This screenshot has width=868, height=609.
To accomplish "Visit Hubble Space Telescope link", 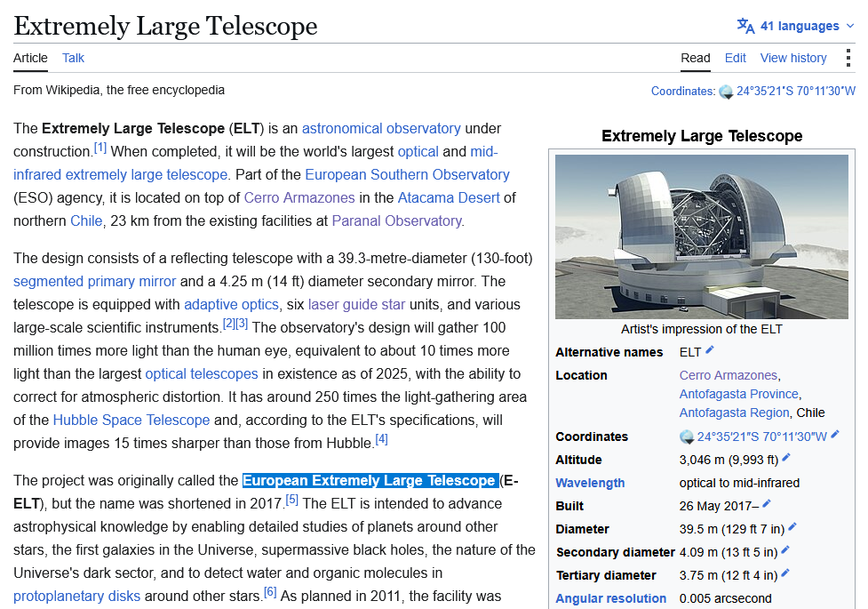I will coord(131,420).
